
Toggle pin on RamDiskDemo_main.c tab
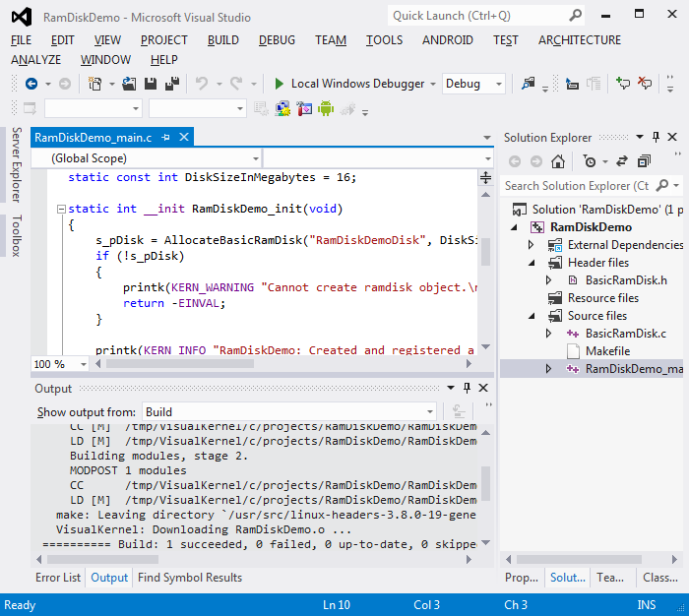[x=165, y=138]
